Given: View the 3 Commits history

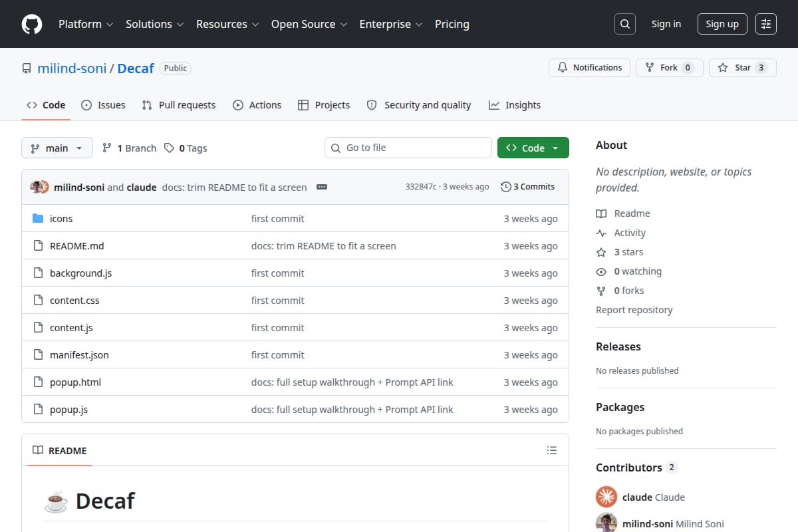Looking at the screenshot, I should tap(528, 187).
